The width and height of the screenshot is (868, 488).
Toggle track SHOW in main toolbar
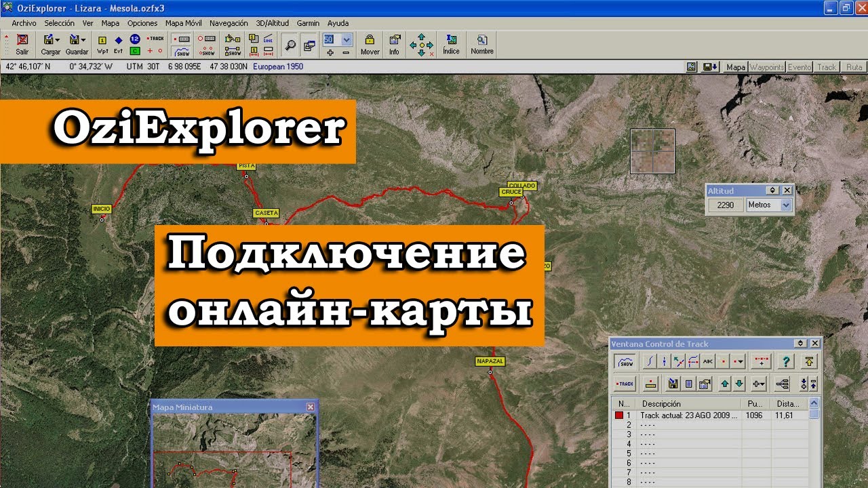click(x=182, y=52)
